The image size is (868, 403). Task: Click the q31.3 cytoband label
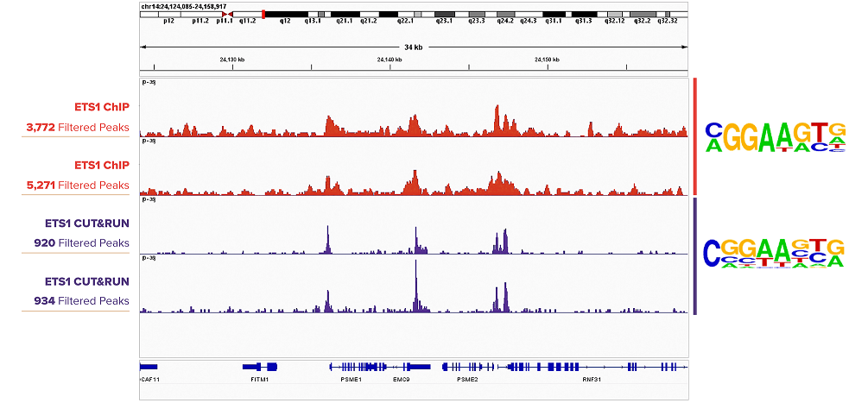pyautogui.click(x=584, y=21)
